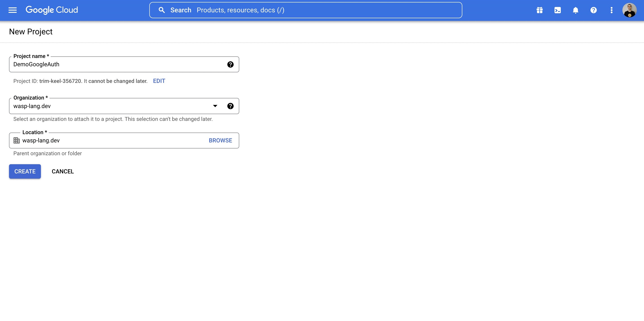Image resolution: width=644 pixels, height=321 pixels.
Task: Open the Google apps grid icon
Action: pos(539,10)
